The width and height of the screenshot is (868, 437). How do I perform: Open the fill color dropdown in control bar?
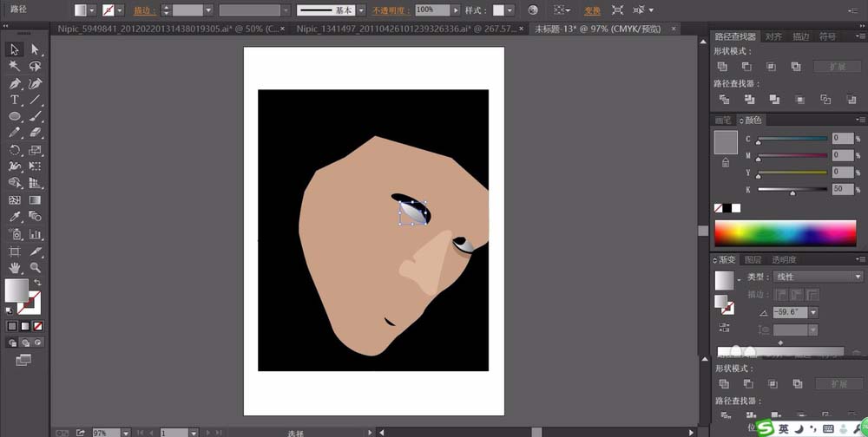(x=92, y=10)
